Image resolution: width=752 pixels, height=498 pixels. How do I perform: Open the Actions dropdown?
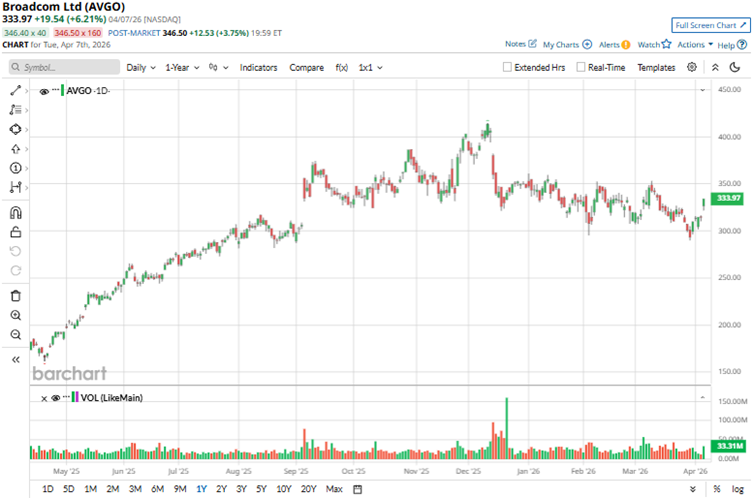tap(695, 45)
